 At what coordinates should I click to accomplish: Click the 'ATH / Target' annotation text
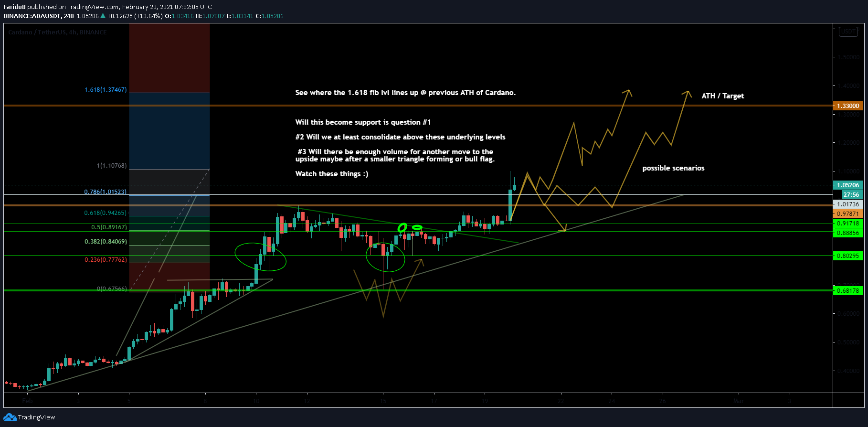click(723, 96)
